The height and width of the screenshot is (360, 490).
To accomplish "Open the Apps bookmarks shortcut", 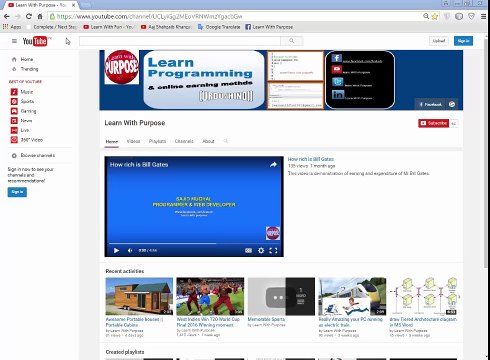I will click(12, 27).
